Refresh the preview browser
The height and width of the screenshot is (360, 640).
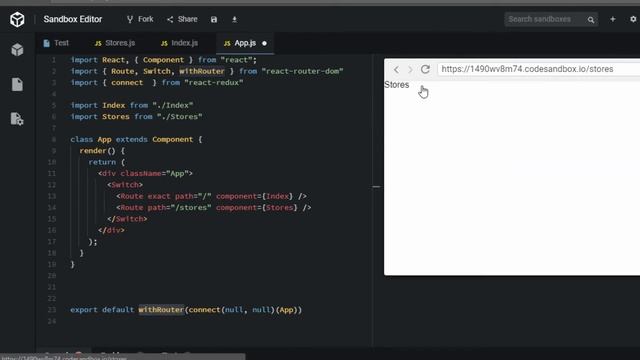[425, 69]
